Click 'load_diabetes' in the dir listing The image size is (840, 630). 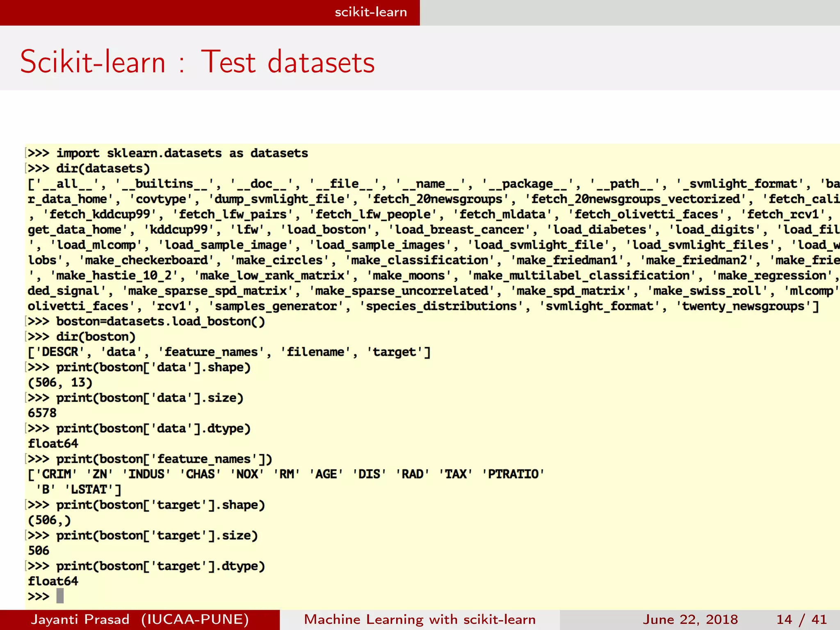point(600,230)
